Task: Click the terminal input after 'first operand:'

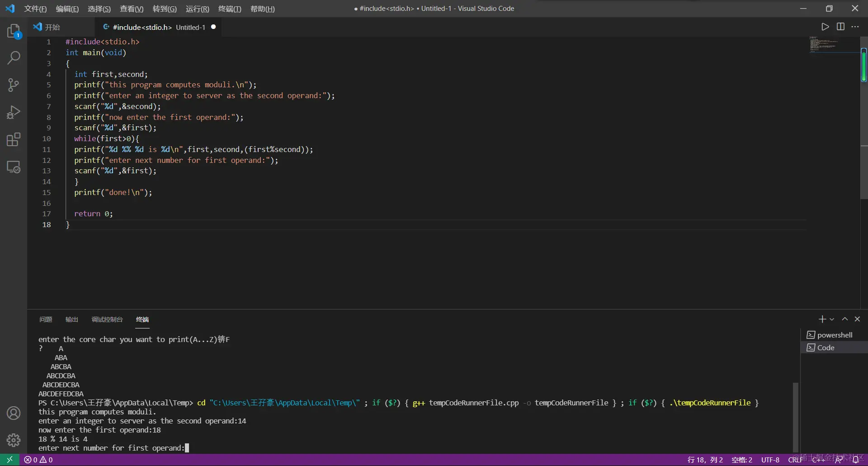Action: point(187,448)
